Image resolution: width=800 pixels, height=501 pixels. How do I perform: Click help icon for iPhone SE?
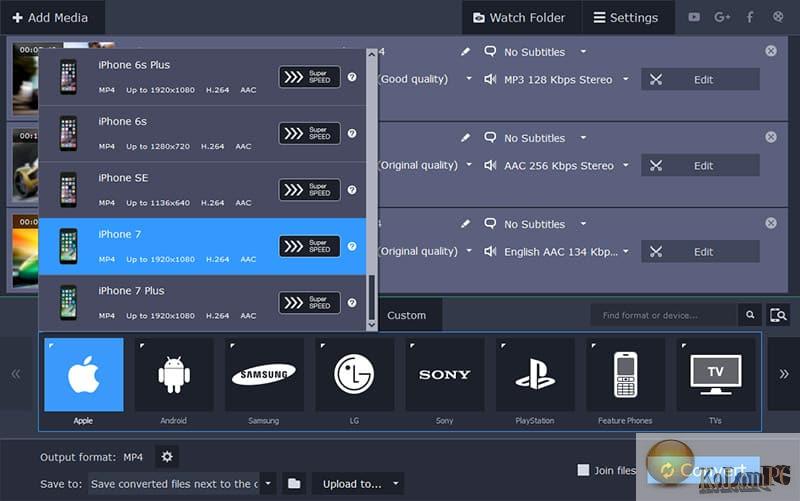pos(352,190)
